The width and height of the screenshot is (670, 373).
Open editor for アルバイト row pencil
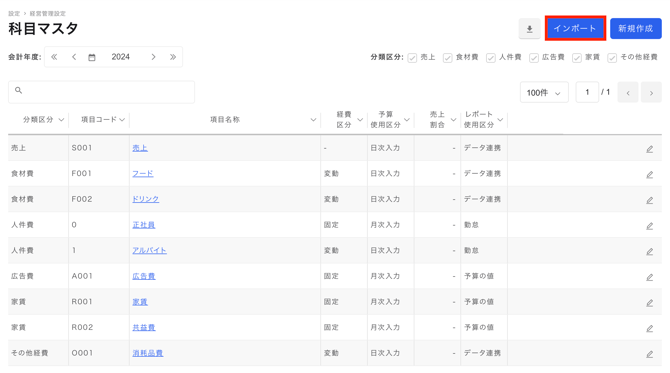click(x=649, y=252)
